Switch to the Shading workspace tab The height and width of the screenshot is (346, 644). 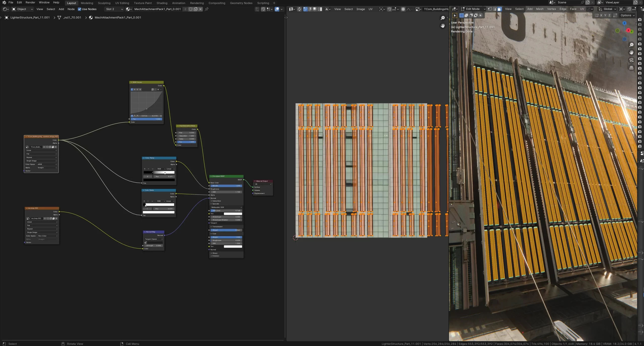coord(162,3)
